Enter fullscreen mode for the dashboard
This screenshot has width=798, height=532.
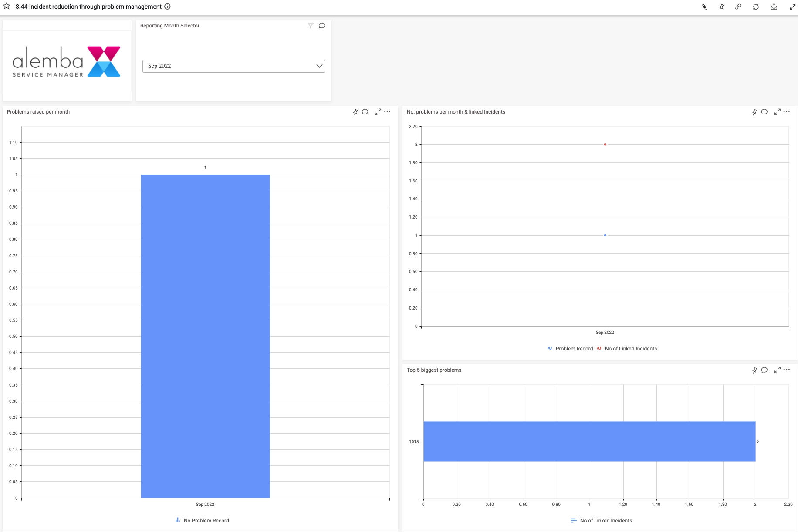(x=792, y=7)
